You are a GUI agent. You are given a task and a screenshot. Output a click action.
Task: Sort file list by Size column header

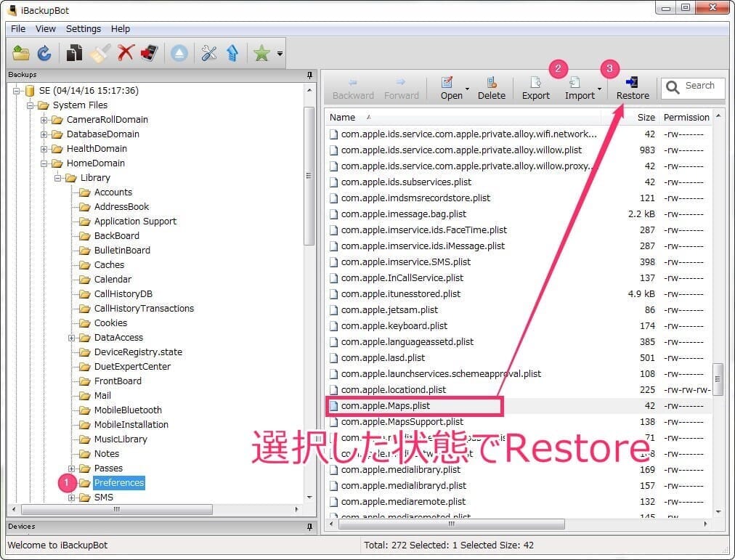646,117
